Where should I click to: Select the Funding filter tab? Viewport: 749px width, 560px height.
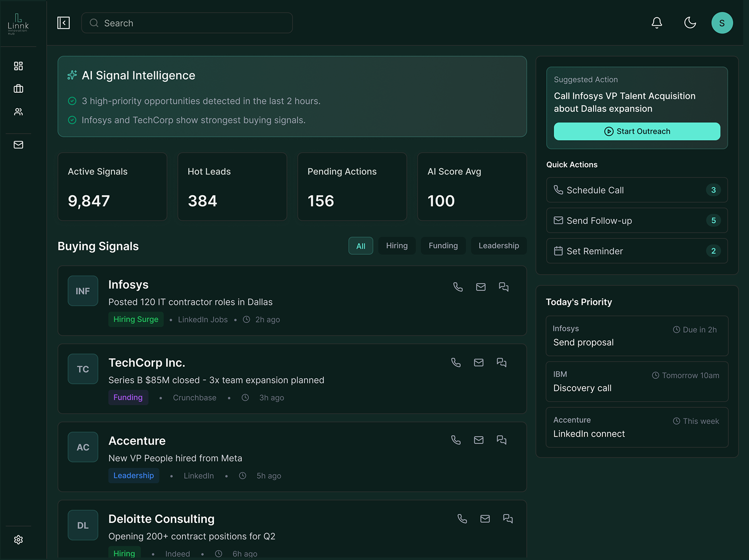tap(443, 246)
